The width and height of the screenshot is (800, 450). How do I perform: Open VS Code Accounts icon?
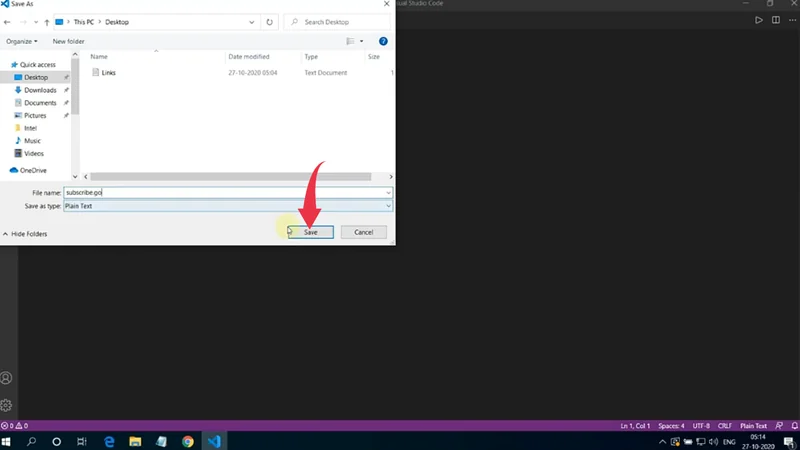pyautogui.click(x=7, y=378)
